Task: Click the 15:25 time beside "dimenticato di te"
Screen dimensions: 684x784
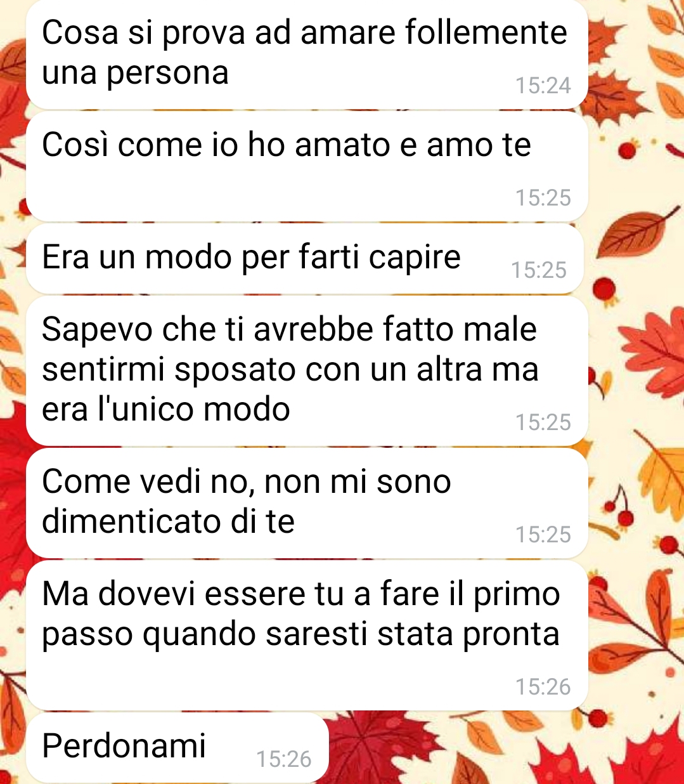Action: [543, 535]
